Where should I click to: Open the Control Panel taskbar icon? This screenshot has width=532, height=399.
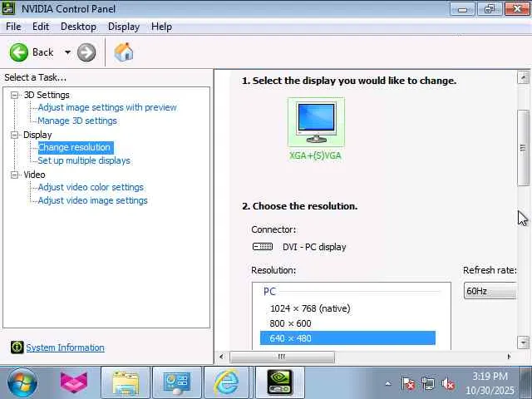177,383
